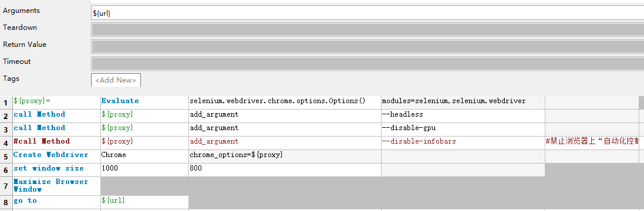
Task: Select the Timeout input field
Action: (367, 63)
